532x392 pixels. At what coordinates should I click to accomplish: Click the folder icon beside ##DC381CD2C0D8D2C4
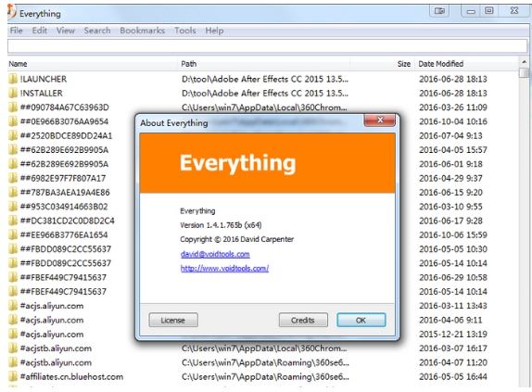point(13,221)
